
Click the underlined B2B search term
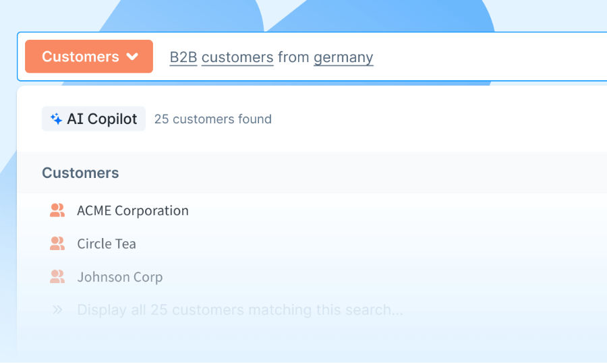pos(183,57)
